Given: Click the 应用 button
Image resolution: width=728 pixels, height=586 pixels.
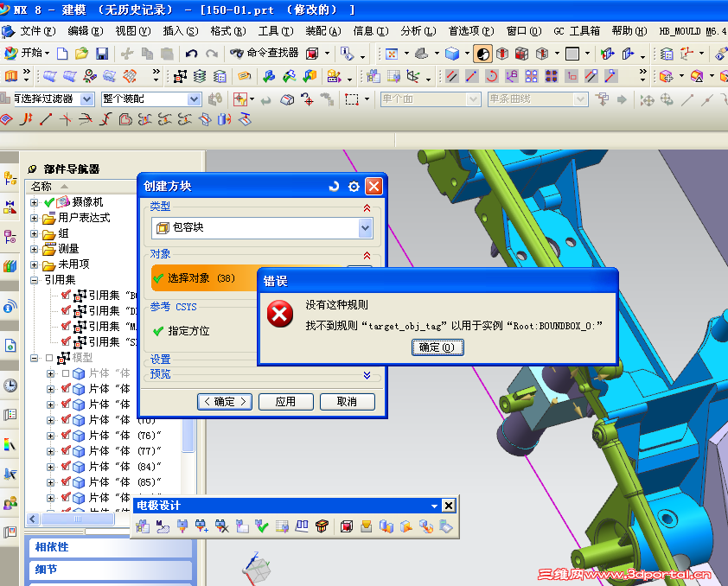Looking at the screenshot, I should tap(285, 402).
